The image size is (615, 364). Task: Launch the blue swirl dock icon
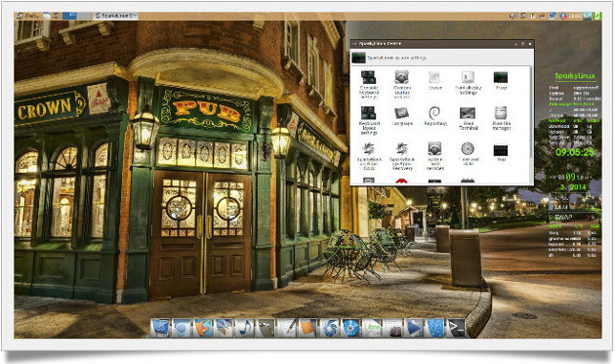[x=329, y=328]
